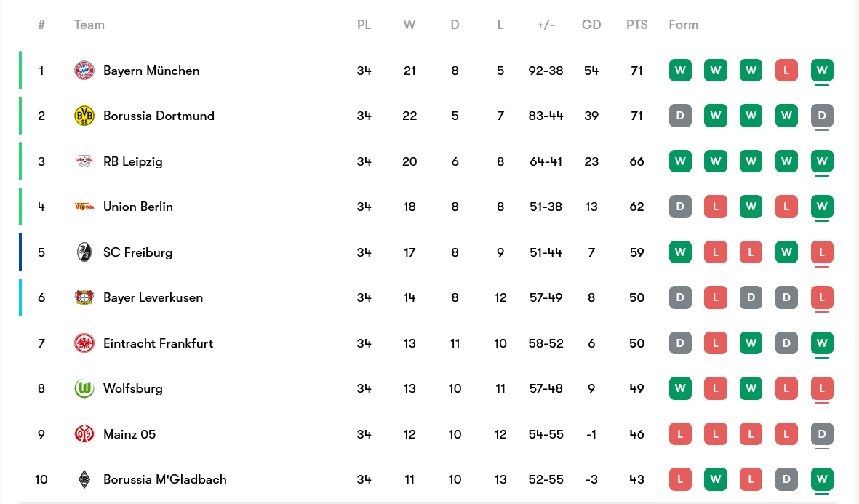859x504 pixels.
Task: Open the Bayern München team link
Action: [x=151, y=71]
